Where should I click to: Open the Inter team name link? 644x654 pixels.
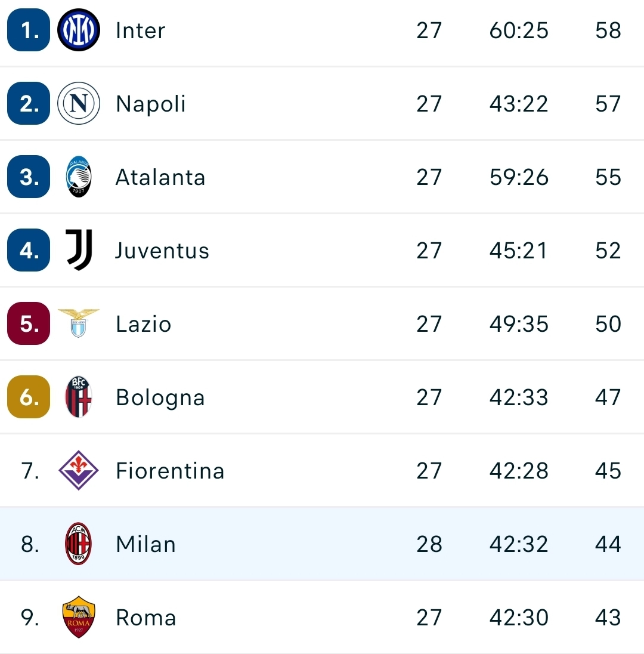coord(141,30)
